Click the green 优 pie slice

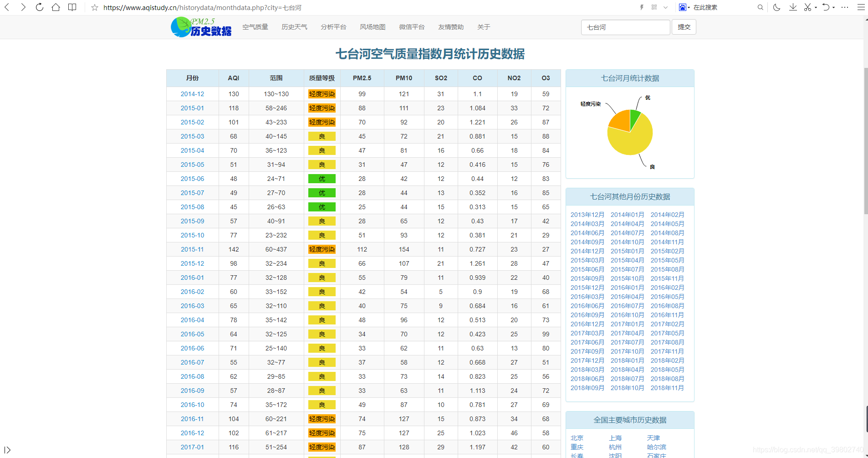[x=634, y=118]
